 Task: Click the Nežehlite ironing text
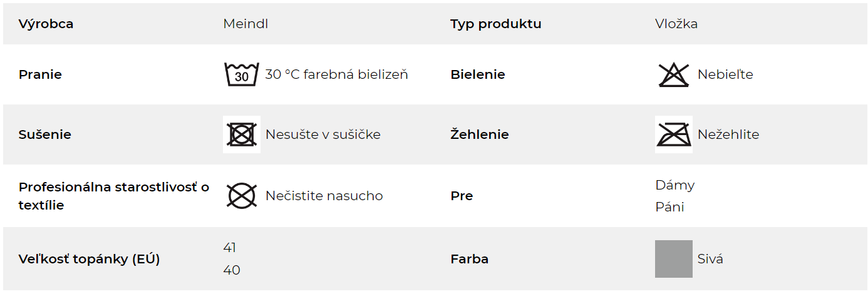click(x=728, y=134)
